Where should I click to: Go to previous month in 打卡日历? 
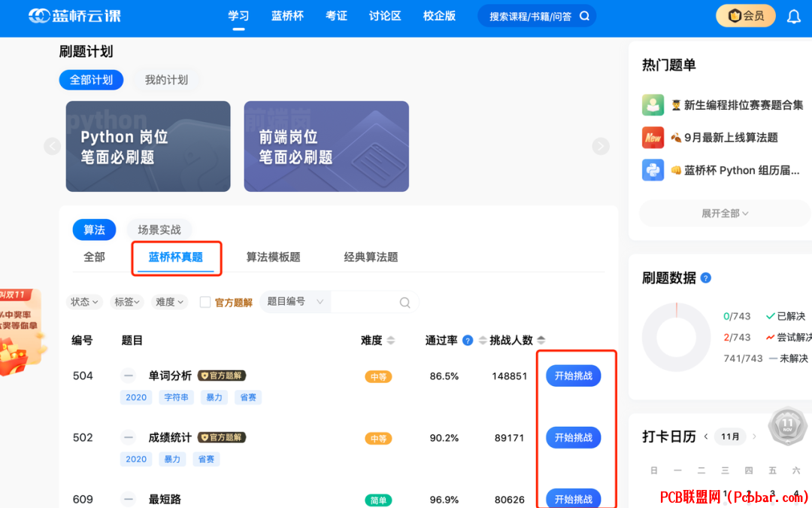(706, 437)
